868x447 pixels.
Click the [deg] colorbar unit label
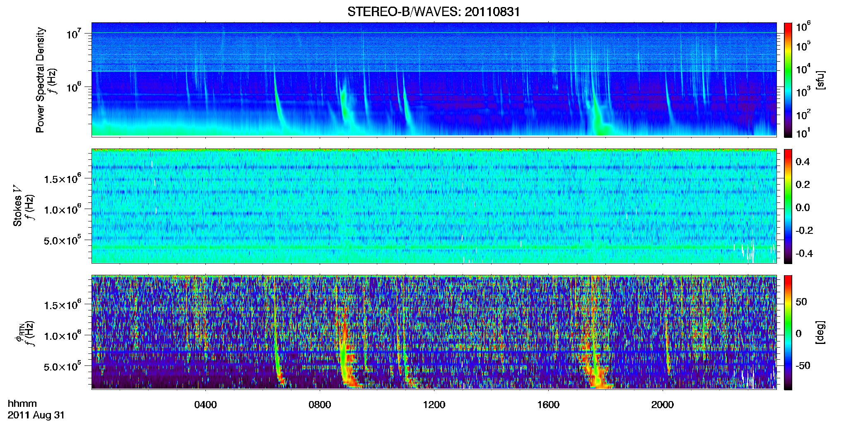820,332
